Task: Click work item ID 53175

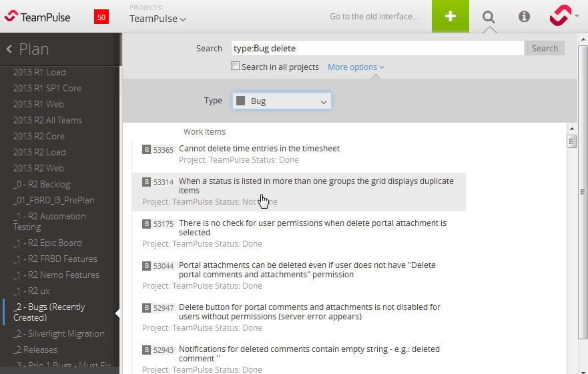Action: pos(164,224)
